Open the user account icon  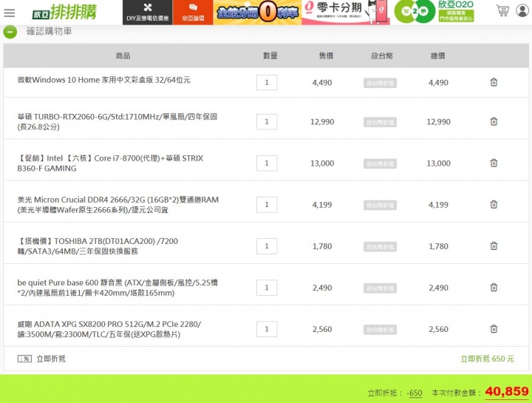(x=522, y=10)
